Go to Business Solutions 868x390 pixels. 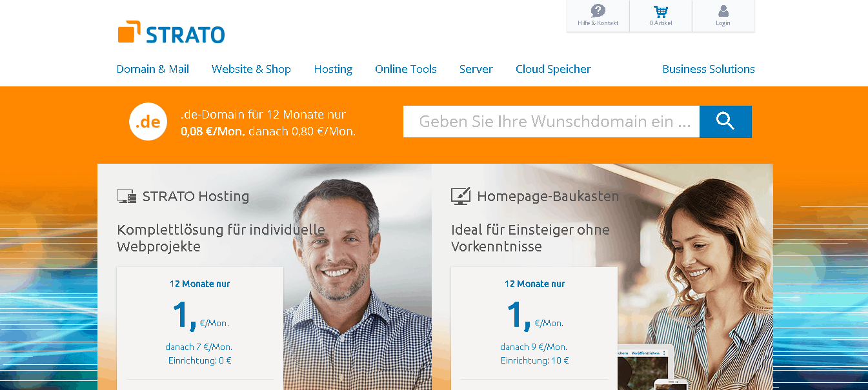tap(709, 69)
